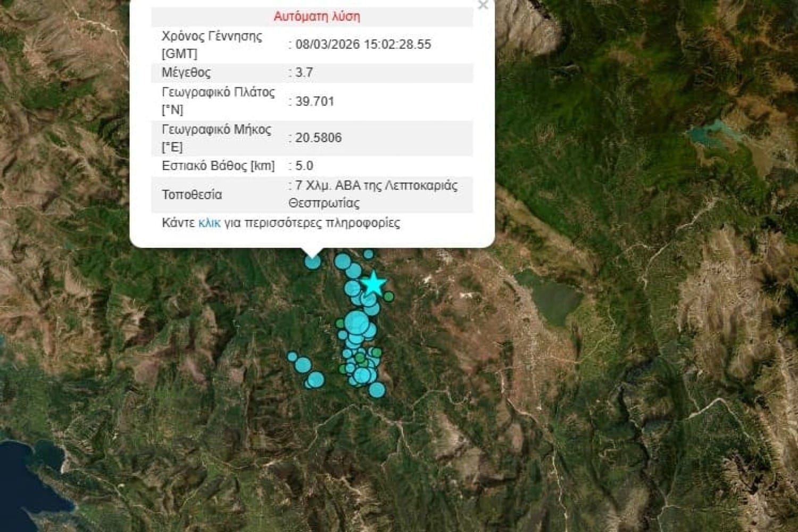The width and height of the screenshot is (798, 532).
Task: Click the focal depth value 5.0
Action: pyautogui.click(x=304, y=165)
